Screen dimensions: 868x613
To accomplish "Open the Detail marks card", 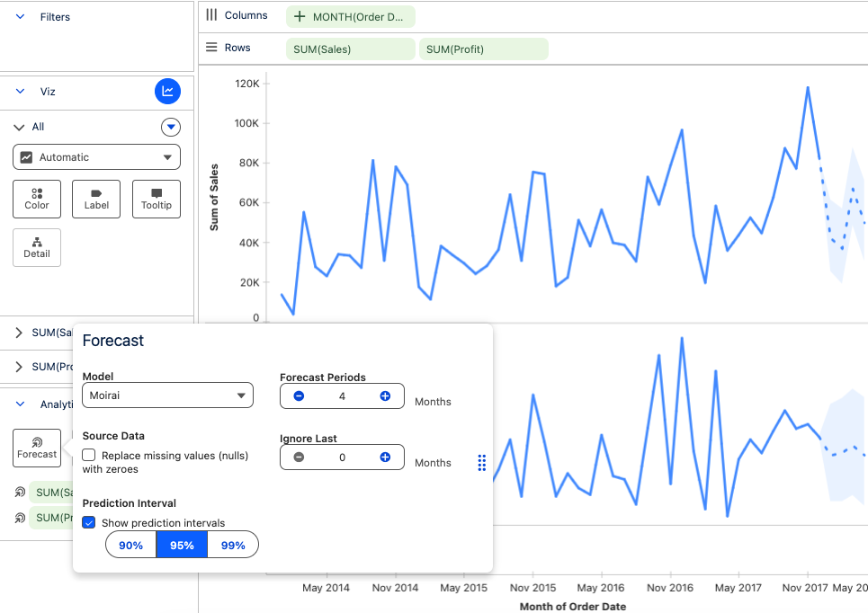I will pyautogui.click(x=37, y=248).
